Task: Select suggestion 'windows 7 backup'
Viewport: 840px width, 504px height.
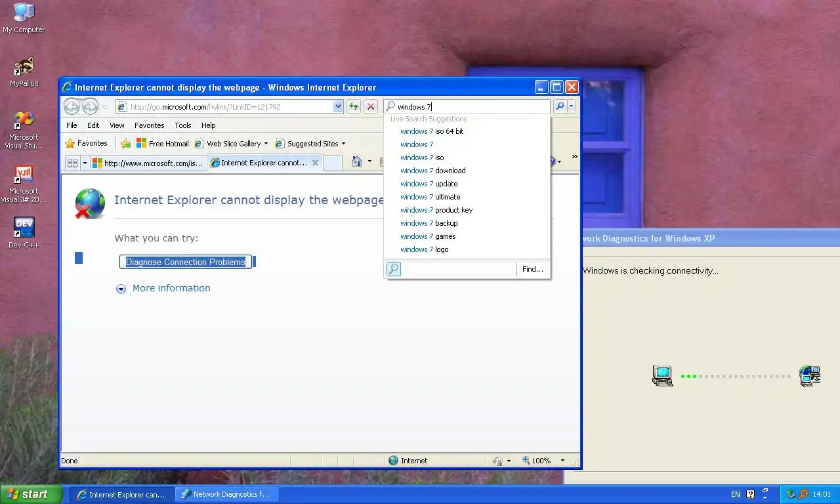Action: (x=467, y=223)
